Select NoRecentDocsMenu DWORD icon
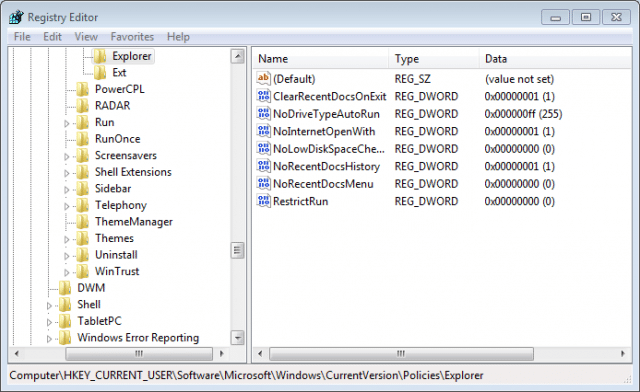This screenshot has width=640, height=392. [x=264, y=184]
